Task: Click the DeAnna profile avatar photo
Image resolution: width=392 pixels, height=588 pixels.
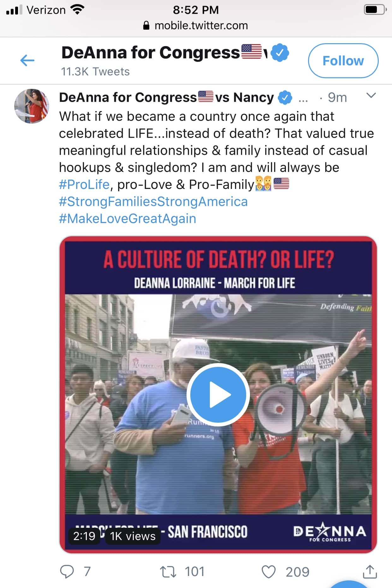Action: pos(32,106)
